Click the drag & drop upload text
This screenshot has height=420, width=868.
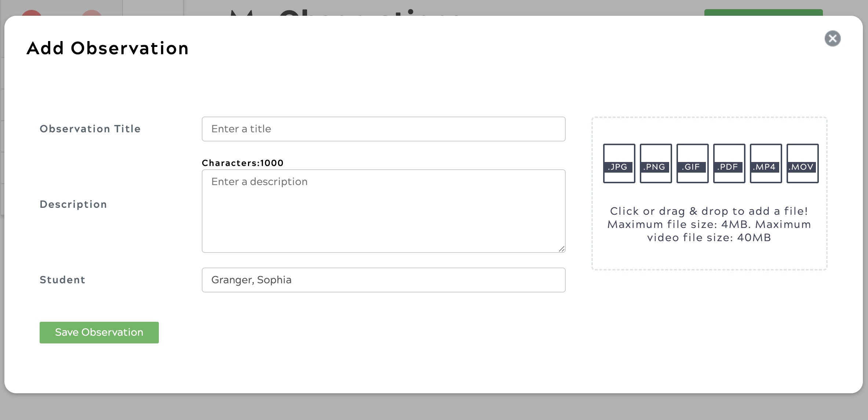tap(709, 224)
